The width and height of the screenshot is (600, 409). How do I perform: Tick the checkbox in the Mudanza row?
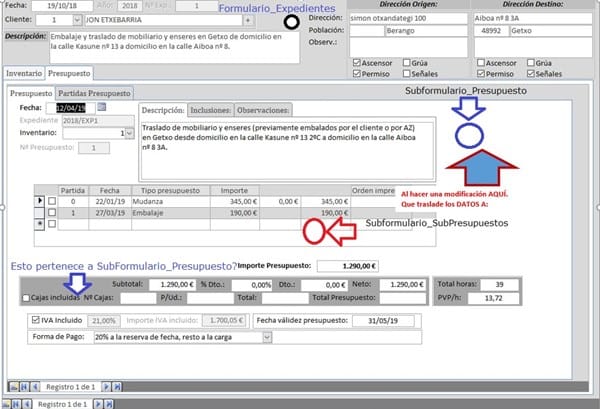pyautogui.click(x=52, y=201)
